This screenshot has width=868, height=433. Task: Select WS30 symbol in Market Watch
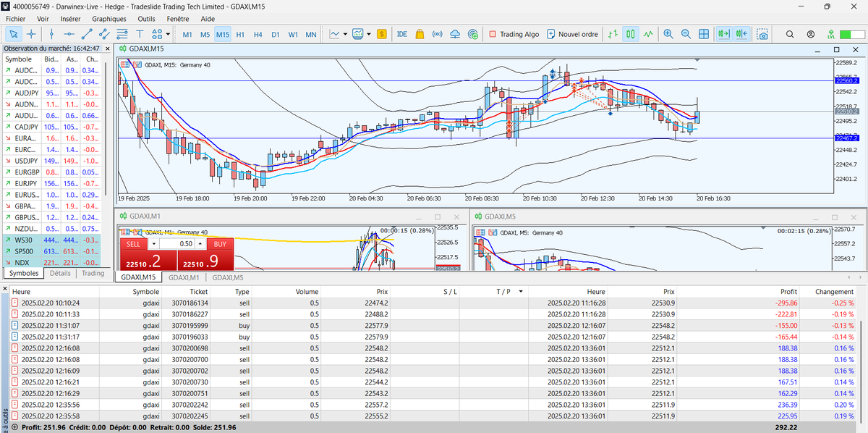(53, 240)
